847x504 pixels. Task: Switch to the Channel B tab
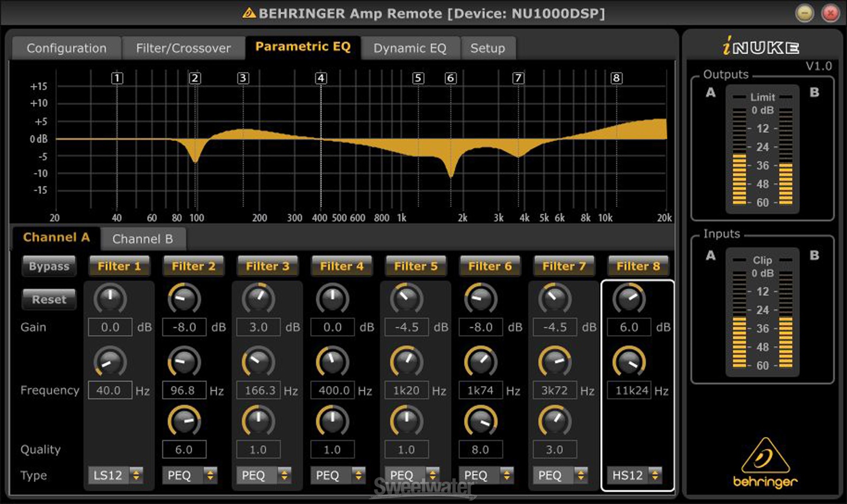point(142,239)
